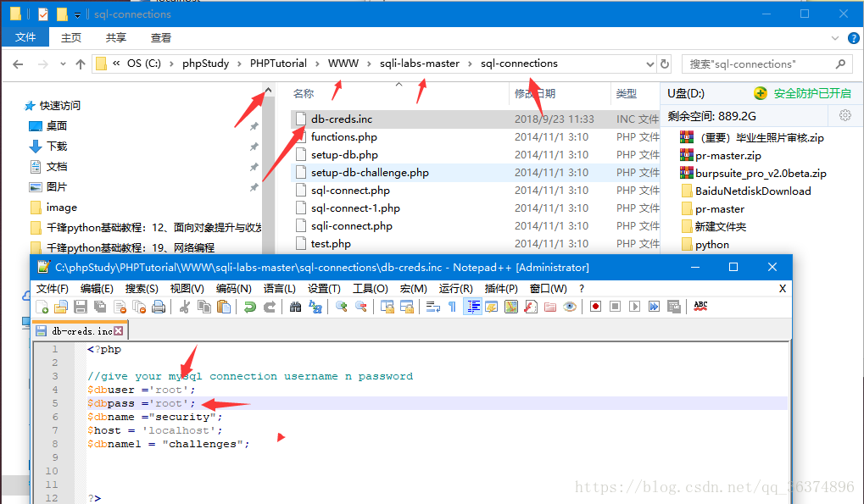Click the Close All documents toolbar icon
Image resolution: width=864 pixels, height=504 pixels.
click(139, 307)
